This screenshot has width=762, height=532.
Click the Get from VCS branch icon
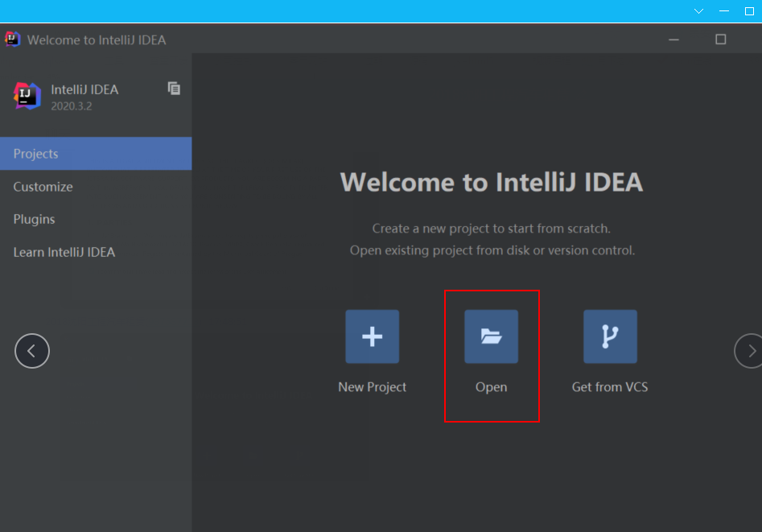tap(611, 336)
